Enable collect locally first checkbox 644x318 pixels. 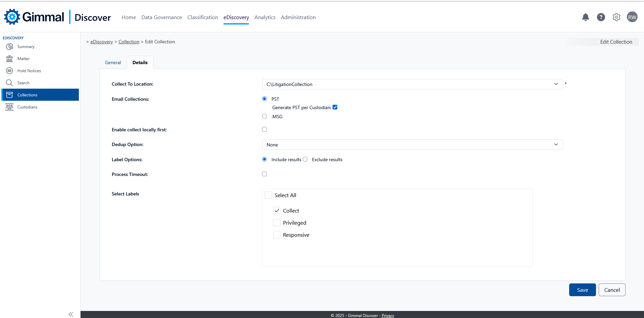264,130
